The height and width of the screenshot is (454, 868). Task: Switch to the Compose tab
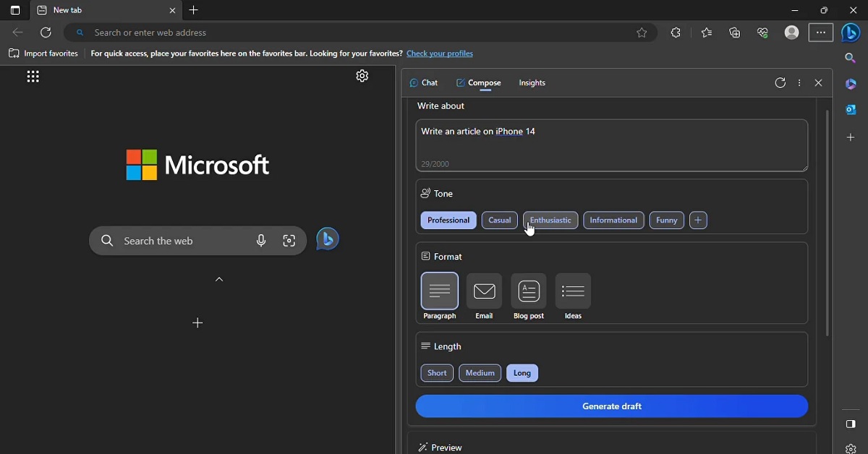click(479, 83)
